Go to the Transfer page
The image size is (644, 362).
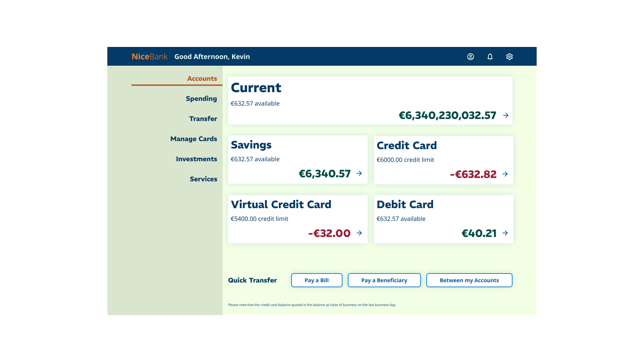pos(203,119)
